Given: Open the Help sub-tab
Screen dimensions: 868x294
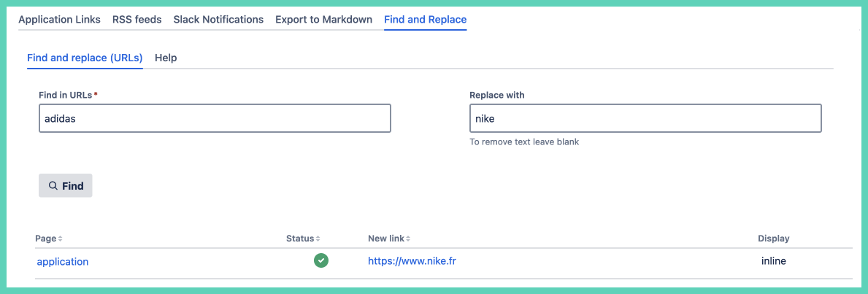Looking at the screenshot, I should (x=166, y=58).
